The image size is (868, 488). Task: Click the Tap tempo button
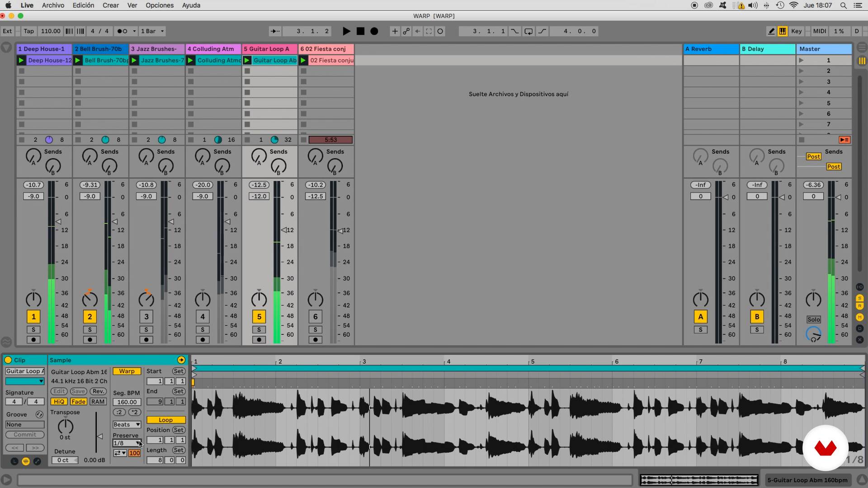click(28, 31)
